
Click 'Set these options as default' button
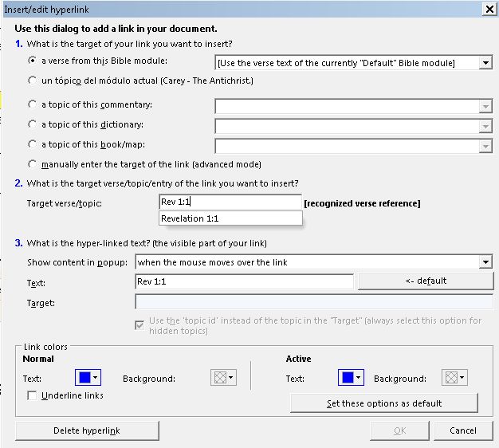click(384, 403)
